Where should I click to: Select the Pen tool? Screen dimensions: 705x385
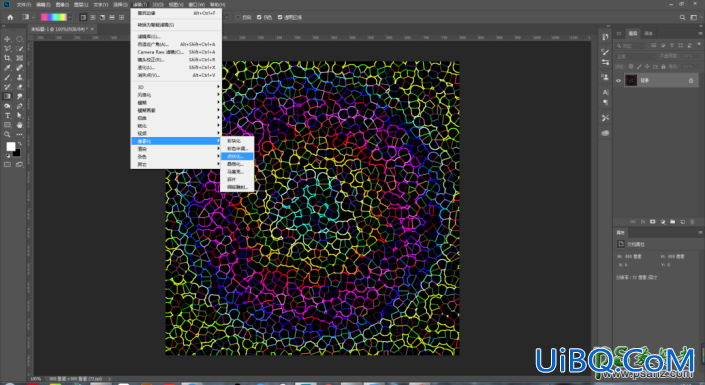[x=19, y=106]
